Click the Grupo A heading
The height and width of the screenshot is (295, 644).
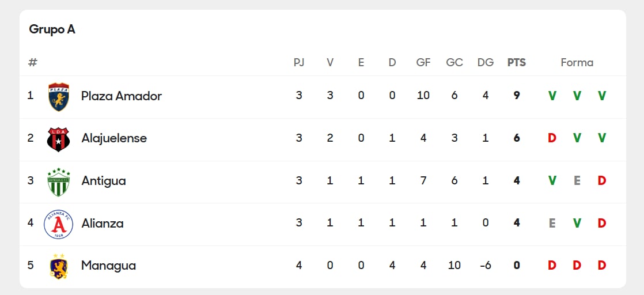[52, 29]
